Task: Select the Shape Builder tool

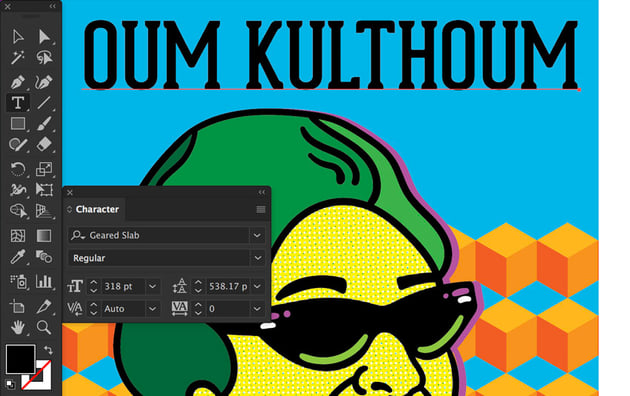Action: click(18, 210)
